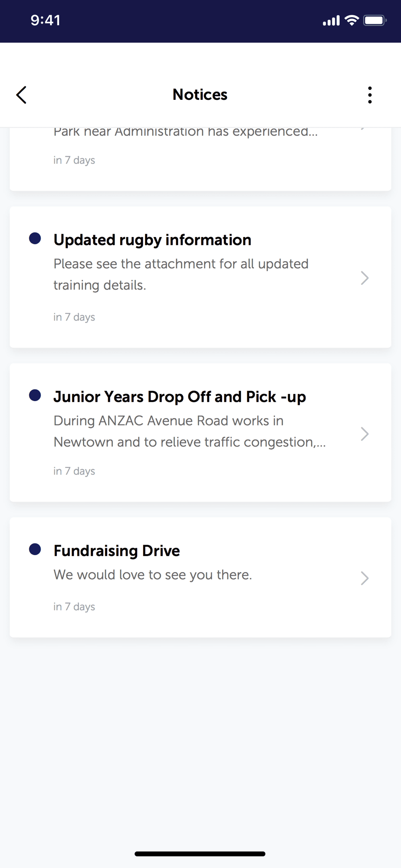Tap unread dot beside Fundraising Drive

pos(35,549)
